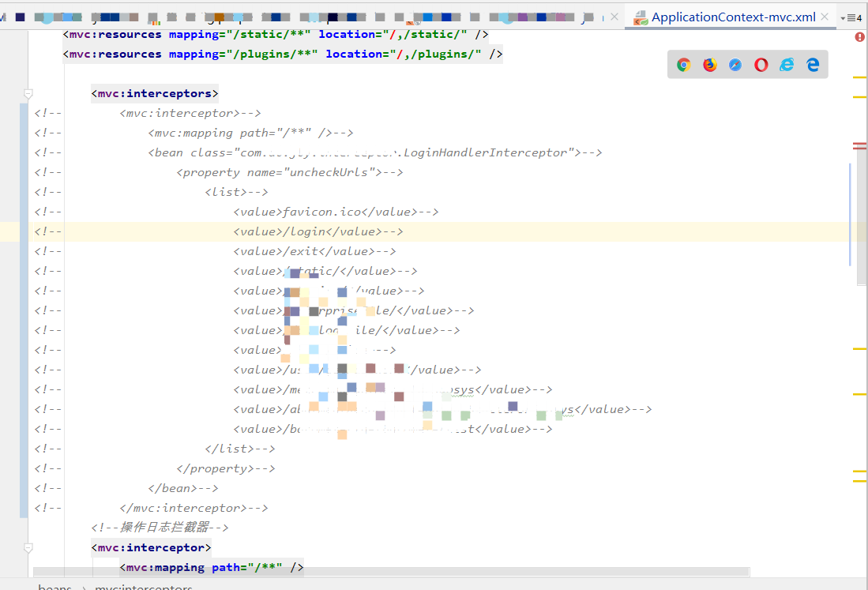
Task: Collapse the uncommented mvc:interceptor fold marker
Action: [x=28, y=548]
